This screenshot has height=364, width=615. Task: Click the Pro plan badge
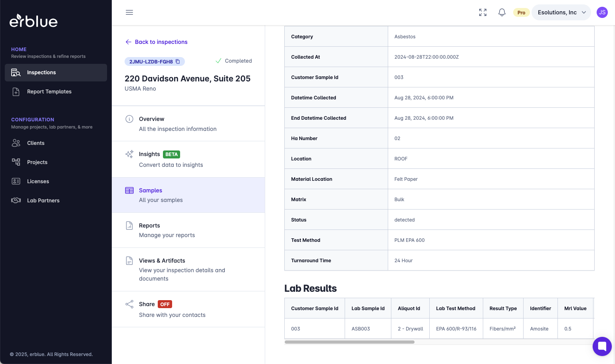click(521, 12)
